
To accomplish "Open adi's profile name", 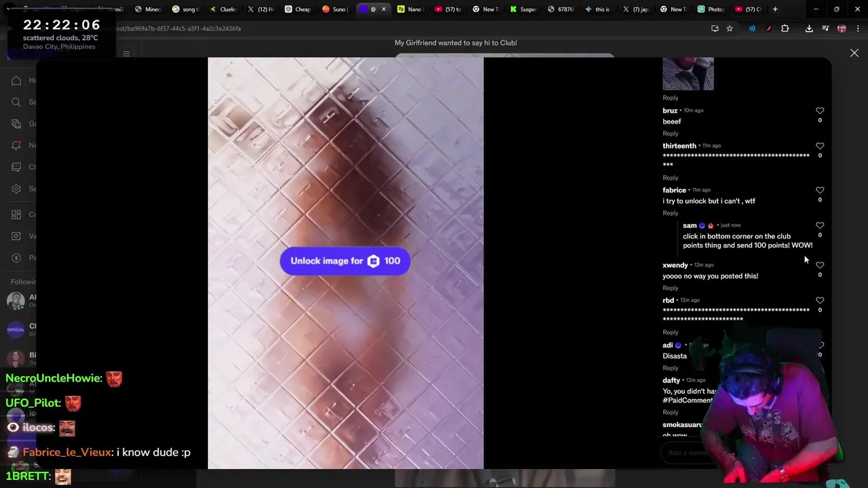I will 667,345.
